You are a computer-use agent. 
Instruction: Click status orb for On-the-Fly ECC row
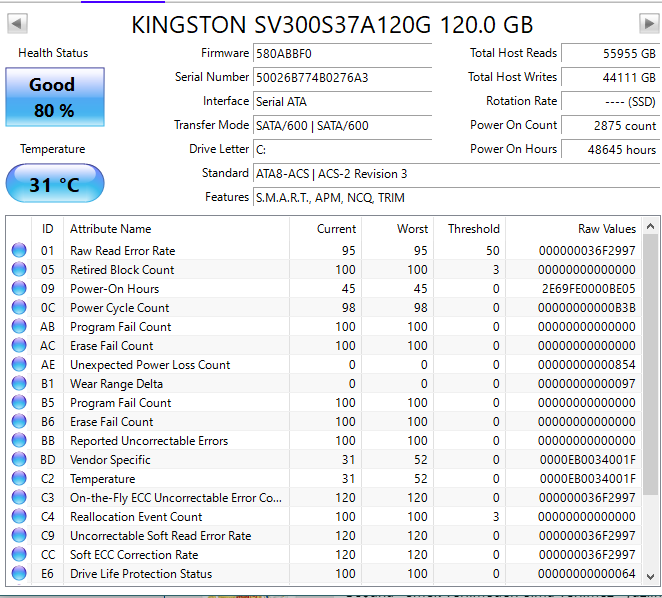[19, 497]
